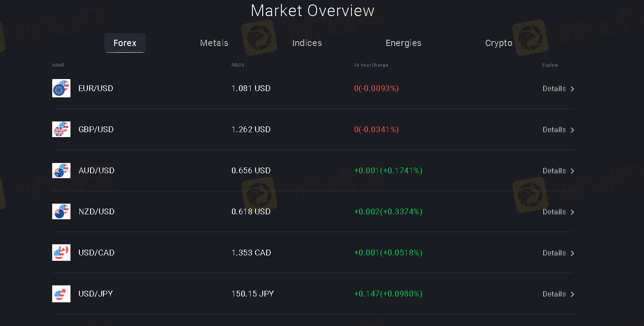644x326 pixels.
Task: Click the EUR/USD currency pair flag icon
Action: (61, 88)
